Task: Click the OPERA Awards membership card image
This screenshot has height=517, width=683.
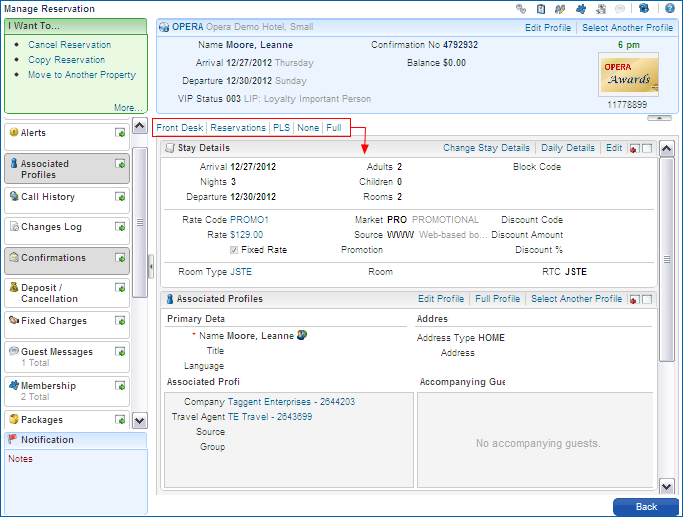Action: pos(629,74)
